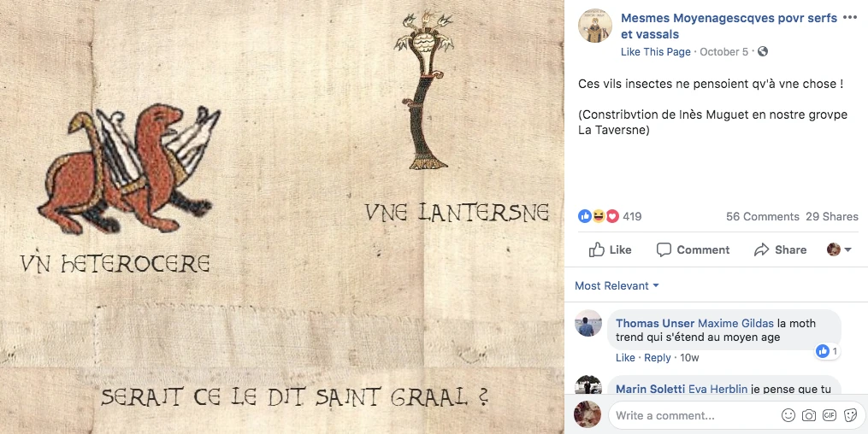
Task: Click Like This Page link
Action: coord(656,52)
